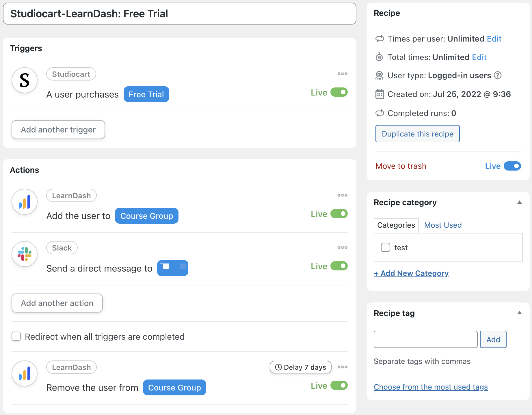Screen dimensions: 532x415
Task: Open the Slack recipient selector token
Action: point(173,268)
